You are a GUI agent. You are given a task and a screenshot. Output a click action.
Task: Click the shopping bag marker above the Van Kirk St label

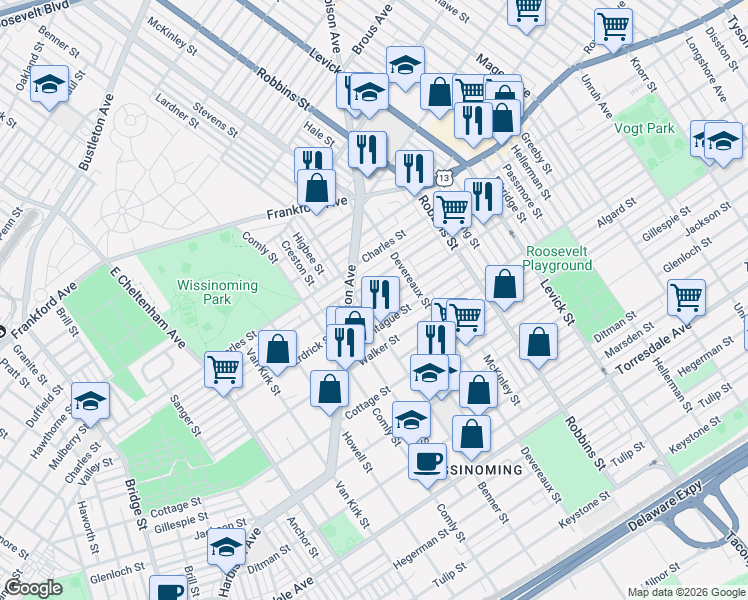click(278, 350)
